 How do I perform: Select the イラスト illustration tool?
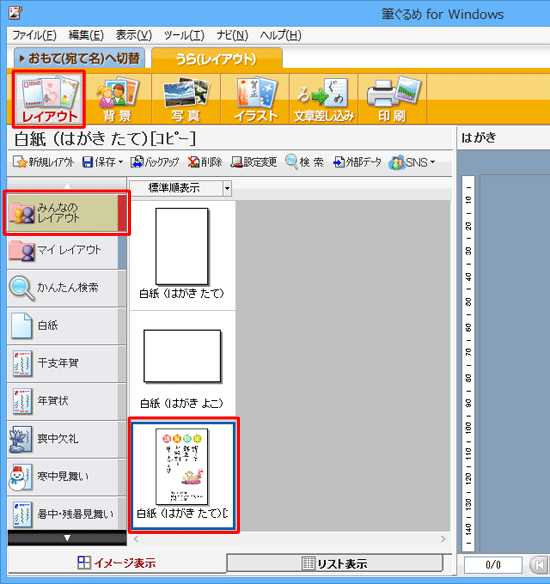[255, 99]
